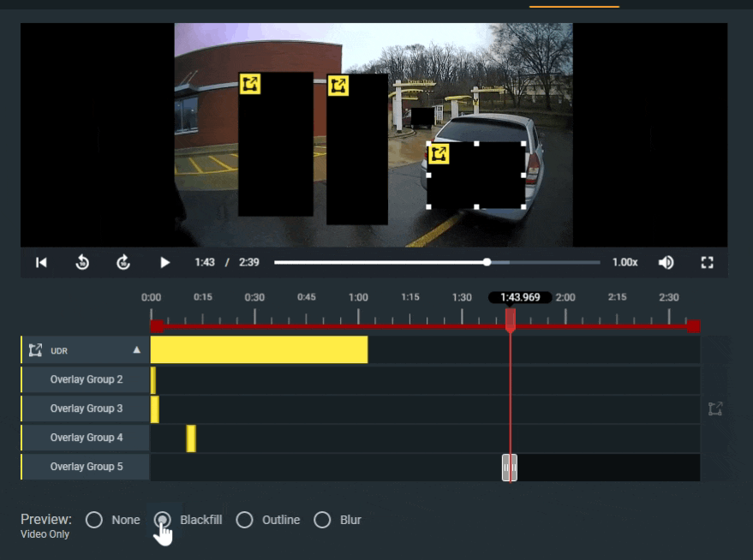
Task: Click the 1:43.969 timecode label
Action: pos(520,297)
